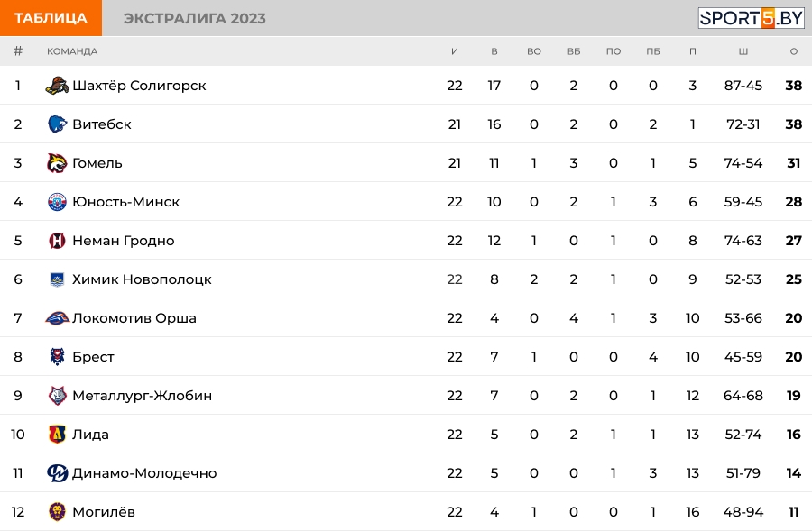
Task: Open the SPORT5.BY logo link
Action: pos(751,18)
